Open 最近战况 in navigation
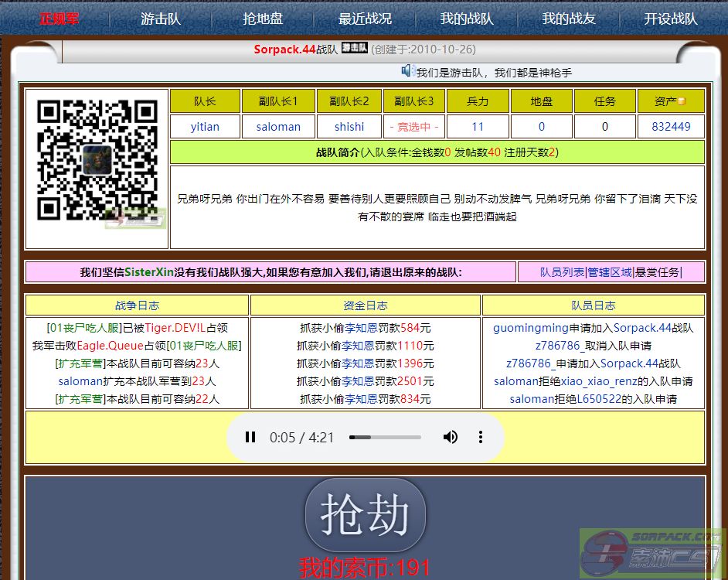This screenshot has width=728, height=580. click(365, 19)
